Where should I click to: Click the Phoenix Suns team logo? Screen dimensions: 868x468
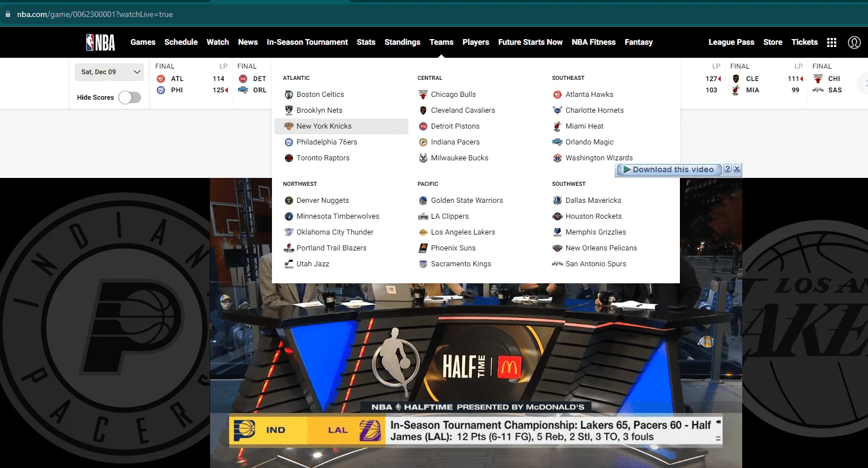(x=423, y=248)
